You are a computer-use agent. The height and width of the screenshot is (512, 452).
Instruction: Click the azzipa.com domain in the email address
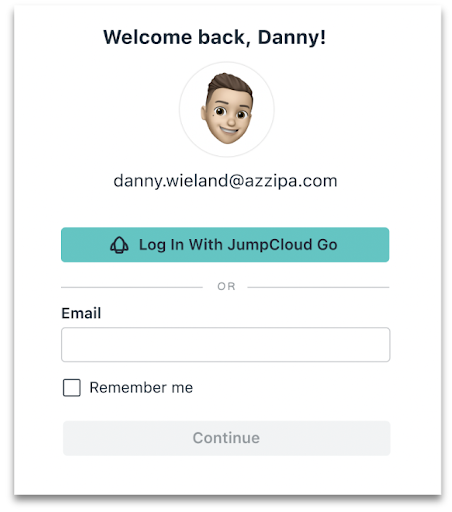tap(291, 181)
